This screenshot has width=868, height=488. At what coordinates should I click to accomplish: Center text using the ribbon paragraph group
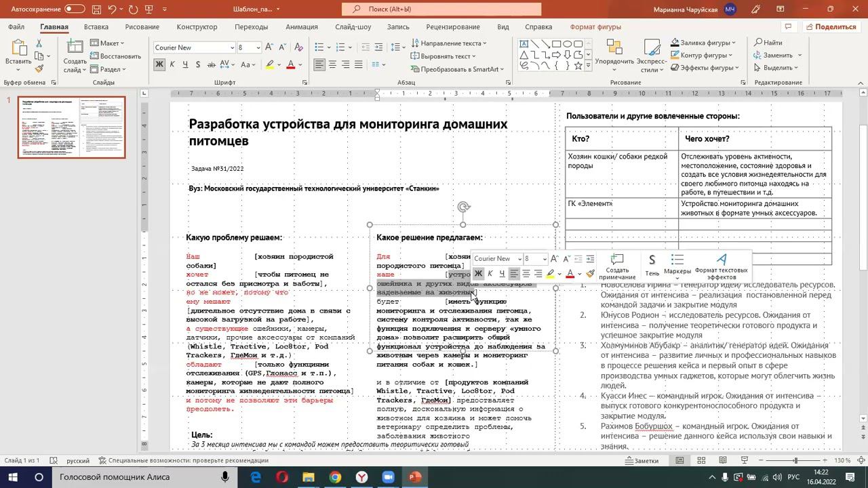332,64
